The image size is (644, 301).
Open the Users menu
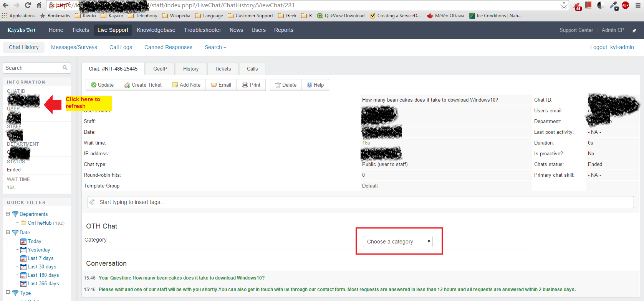pyautogui.click(x=258, y=30)
